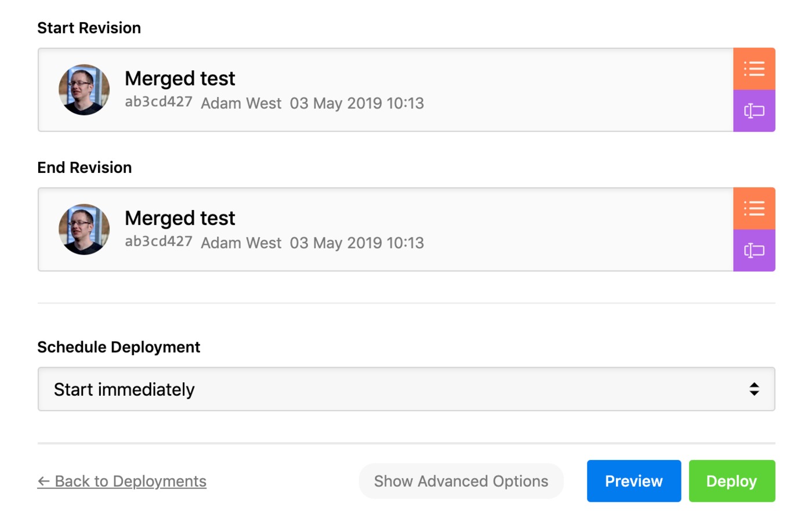Go back to Deployments
This screenshot has width=812, height=532.
(122, 481)
